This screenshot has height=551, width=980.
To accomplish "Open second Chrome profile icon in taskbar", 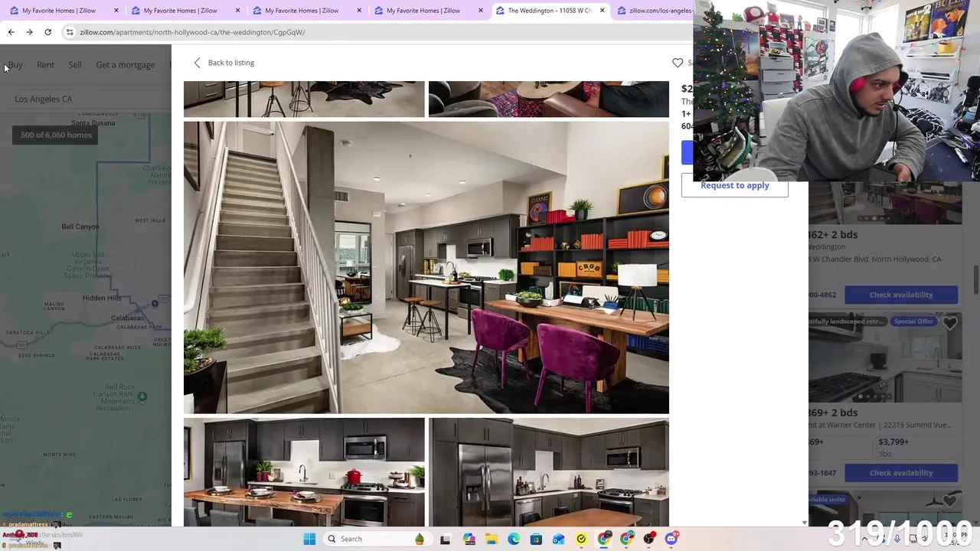I will pos(626,539).
